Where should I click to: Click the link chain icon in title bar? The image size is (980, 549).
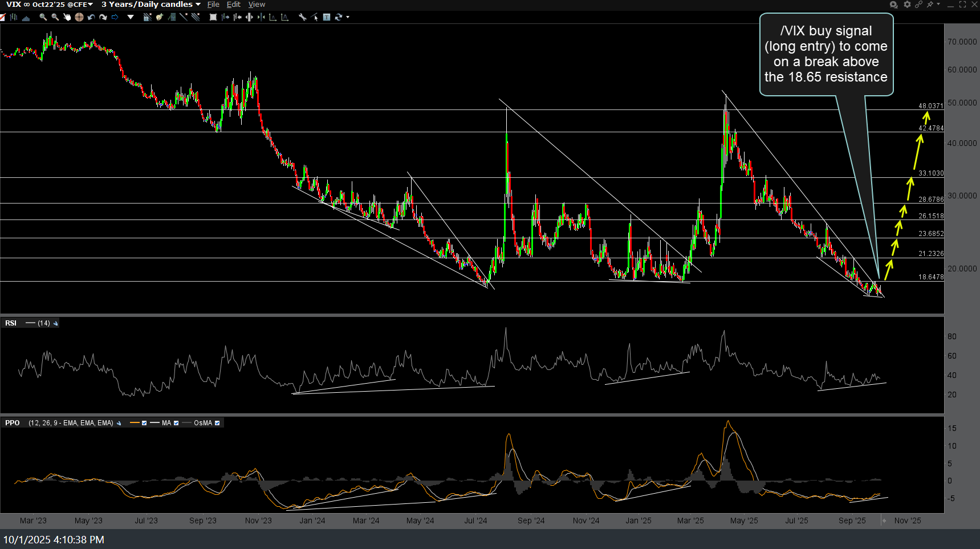point(918,4)
